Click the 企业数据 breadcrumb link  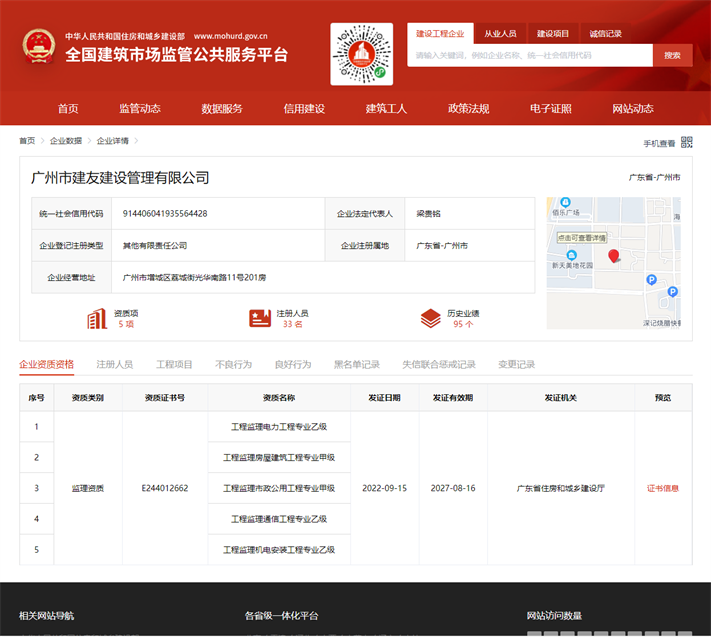click(x=66, y=141)
